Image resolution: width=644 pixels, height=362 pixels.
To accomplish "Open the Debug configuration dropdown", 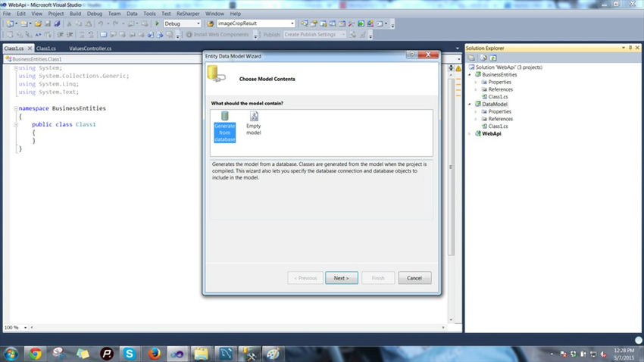I will tap(199, 23).
